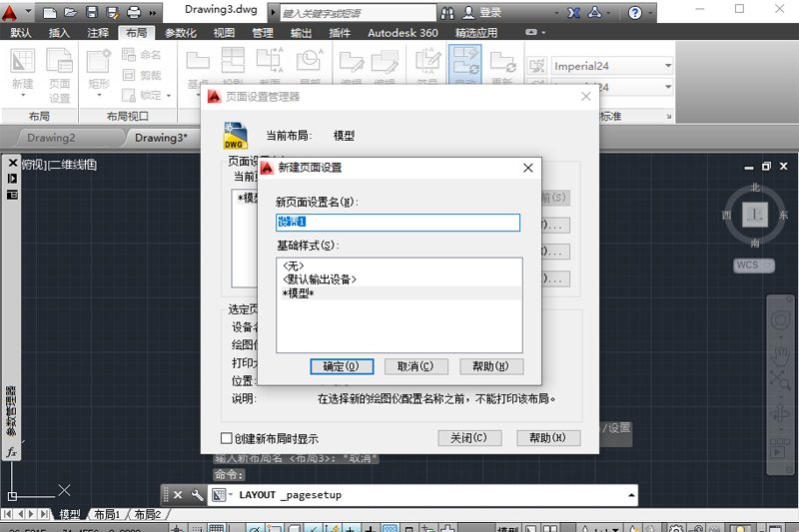Click the Autodesk 360 triangle icon
This screenshot has height=532, width=799.
coord(594,13)
